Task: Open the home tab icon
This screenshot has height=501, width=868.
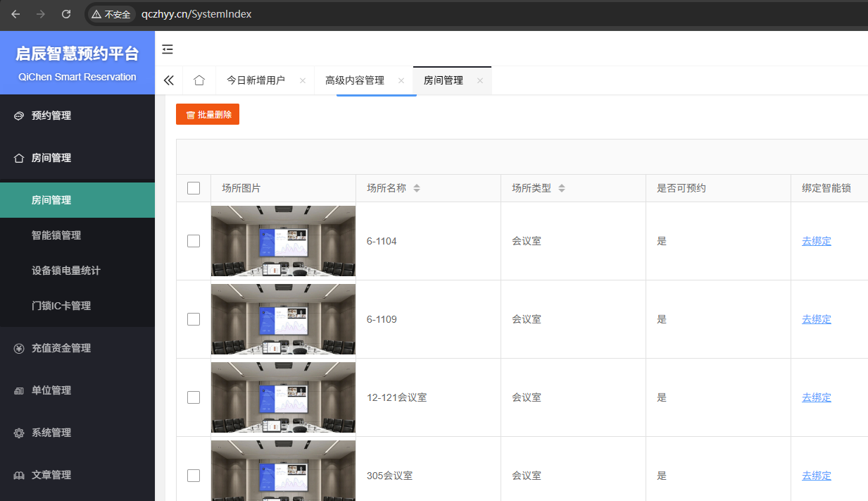Action: point(199,80)
